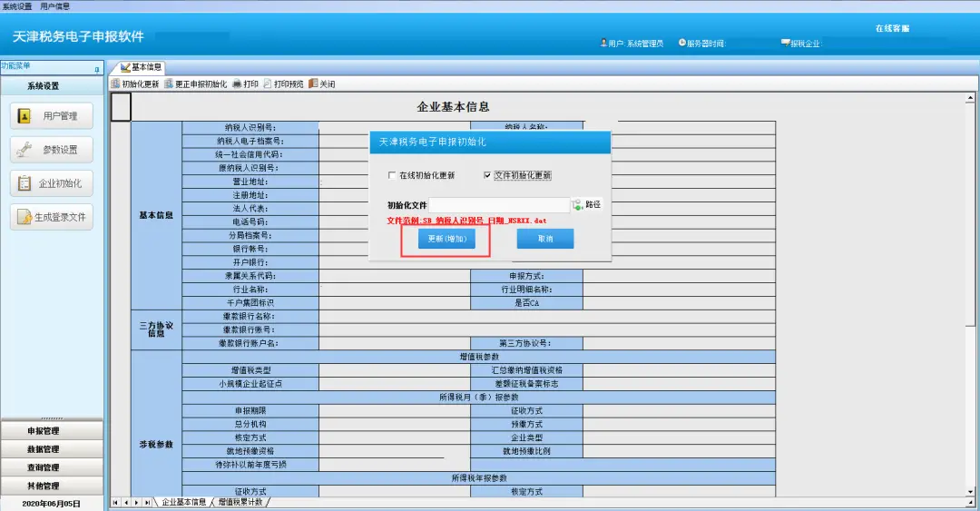Go to the previous sheet arrow
This screenshot has height=511, width=980.
coord(126,502)
